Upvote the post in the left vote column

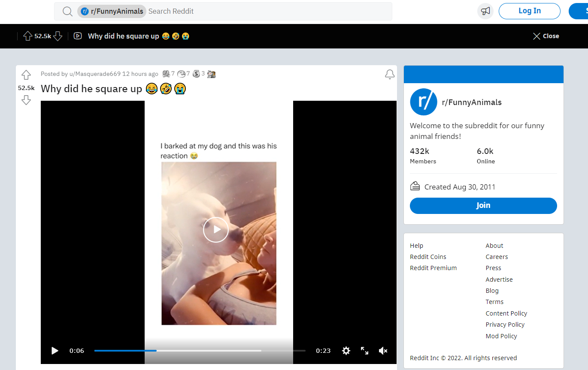pyautogui.click(x=26, y=75)
